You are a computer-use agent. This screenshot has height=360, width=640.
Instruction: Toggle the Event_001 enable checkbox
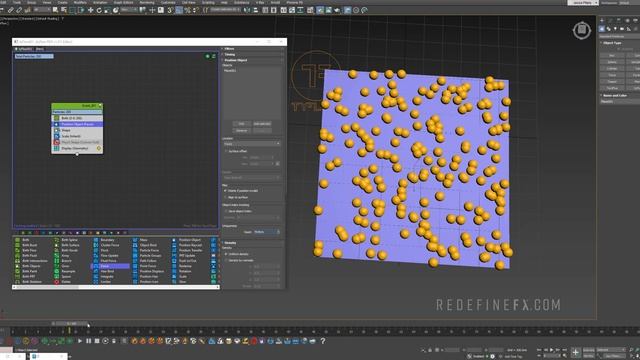coord(100,106)
